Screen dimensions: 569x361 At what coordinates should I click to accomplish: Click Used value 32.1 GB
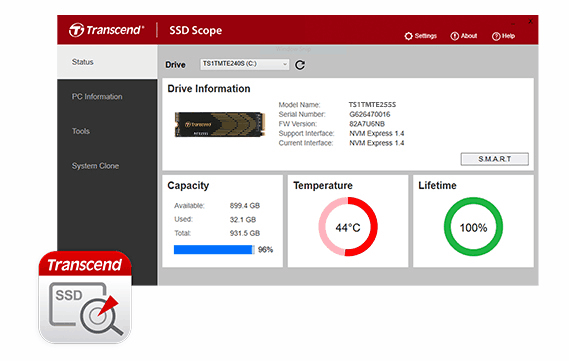243,220
